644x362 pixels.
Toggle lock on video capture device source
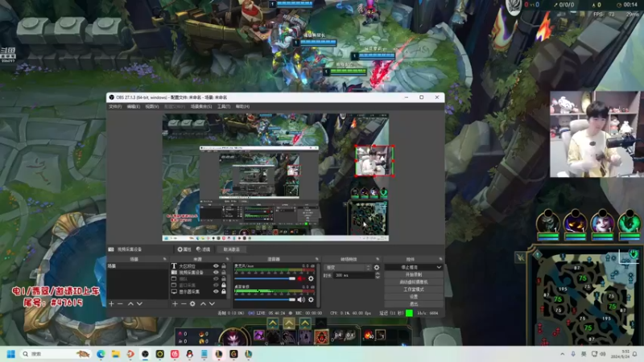tap(224, 272)
